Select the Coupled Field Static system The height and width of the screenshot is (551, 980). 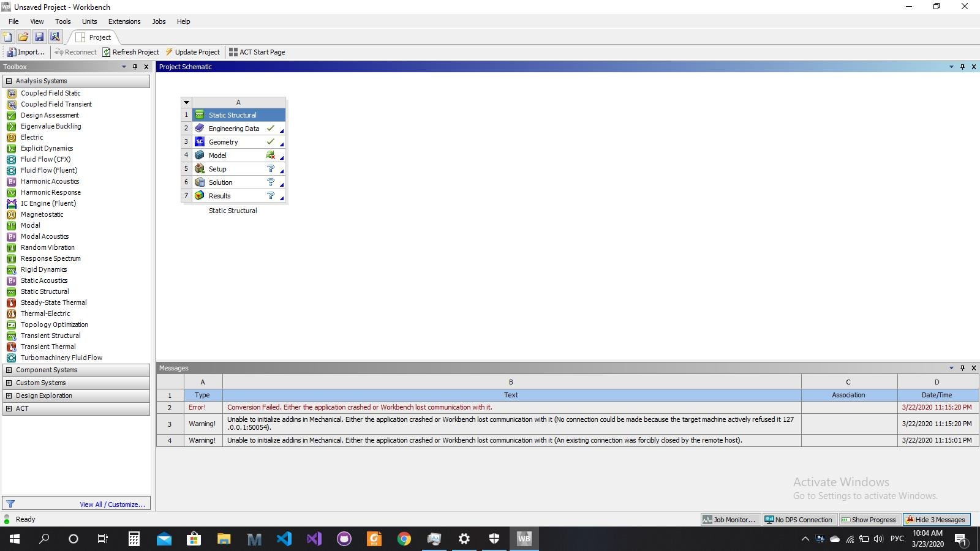[x=50, y=93]
